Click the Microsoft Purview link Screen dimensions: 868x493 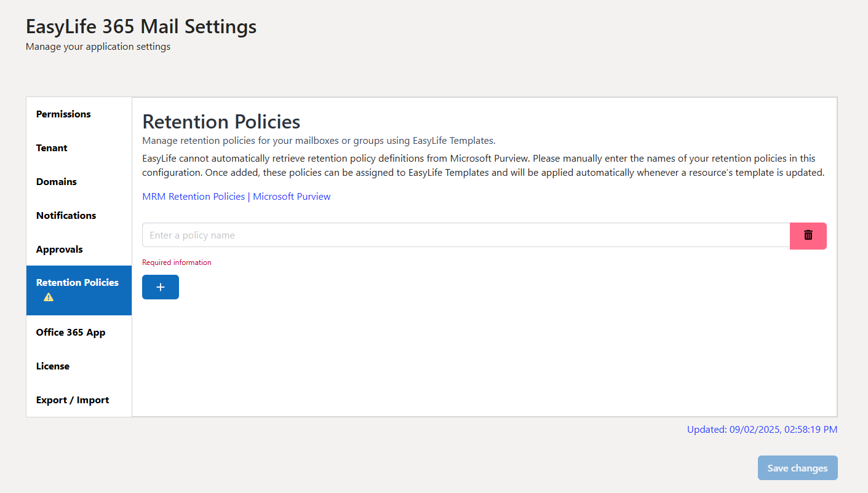tap(292, 196)
